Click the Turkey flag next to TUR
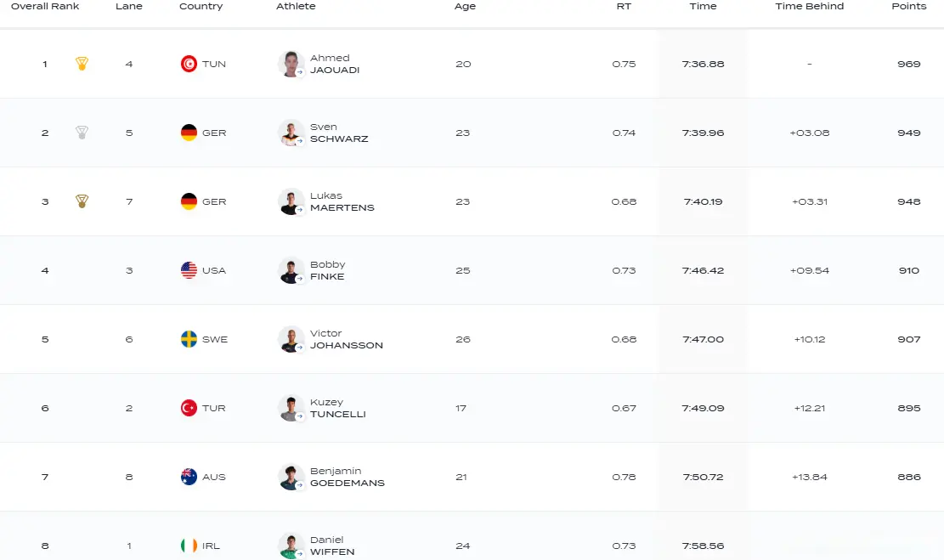This screenshot has height=560, width=944. tap(189, 408)
